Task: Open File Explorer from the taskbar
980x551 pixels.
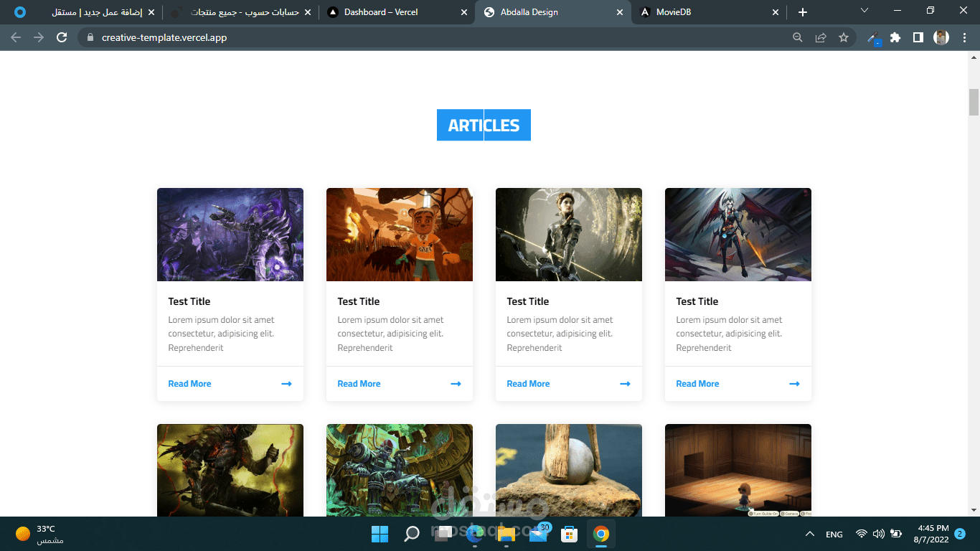Action: click(507, 534)
